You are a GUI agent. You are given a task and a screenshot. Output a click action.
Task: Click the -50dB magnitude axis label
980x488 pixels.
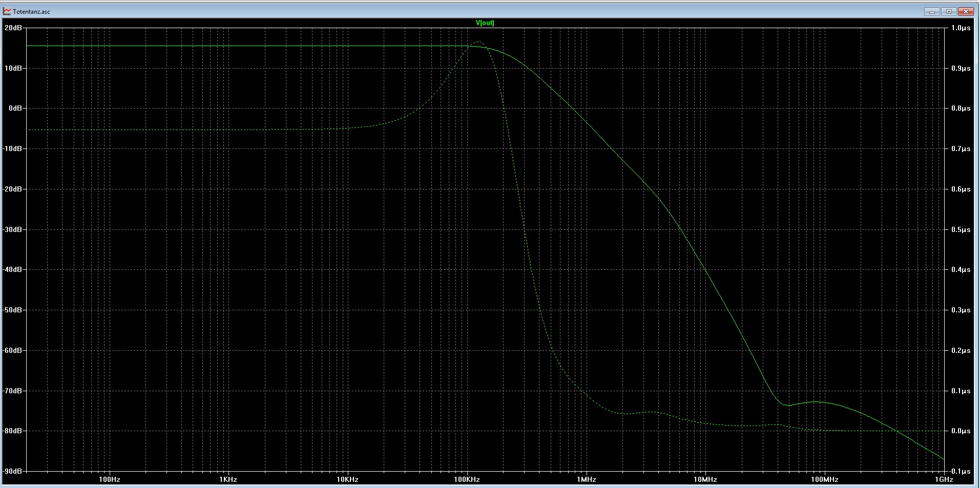pyautogui.click(x=12, y=310)
